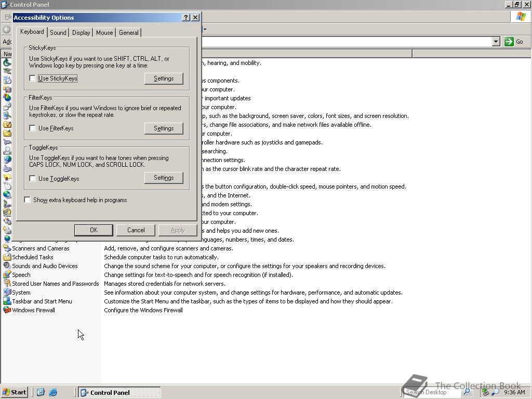
Task: Select Taskbar and Start Menu item
Action: click(x=42, y=301)
